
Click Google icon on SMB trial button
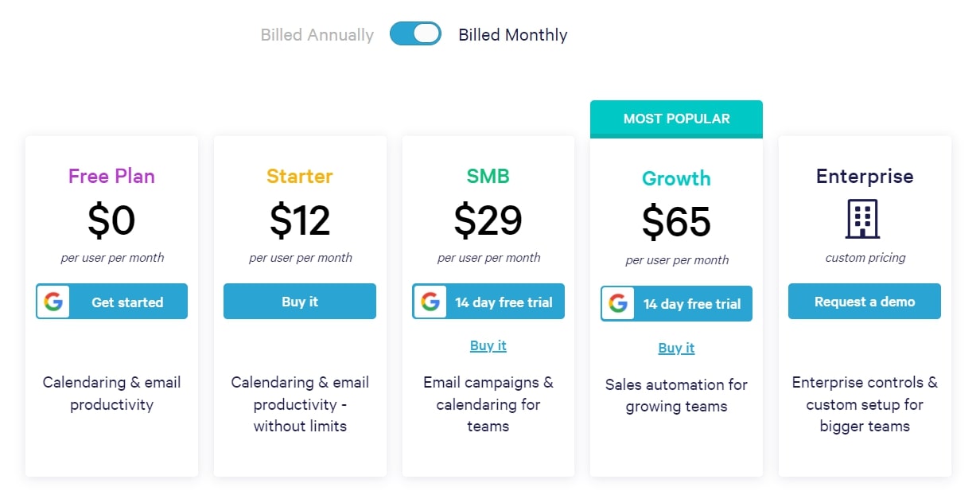pyautogui.click(x=430, y=302)
